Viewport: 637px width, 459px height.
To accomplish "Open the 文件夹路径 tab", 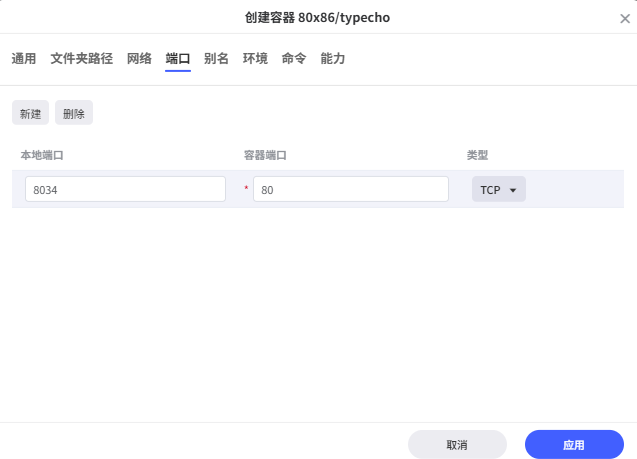I will pos(82,59).
